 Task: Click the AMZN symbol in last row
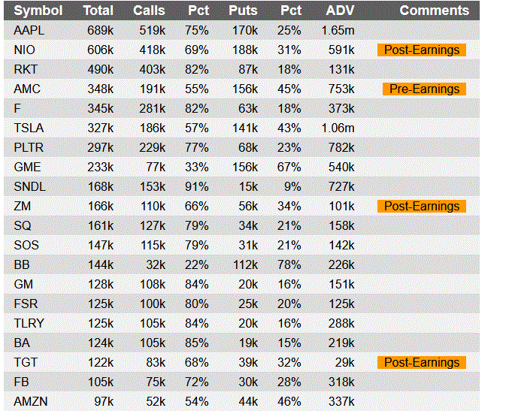coord(31,401)
